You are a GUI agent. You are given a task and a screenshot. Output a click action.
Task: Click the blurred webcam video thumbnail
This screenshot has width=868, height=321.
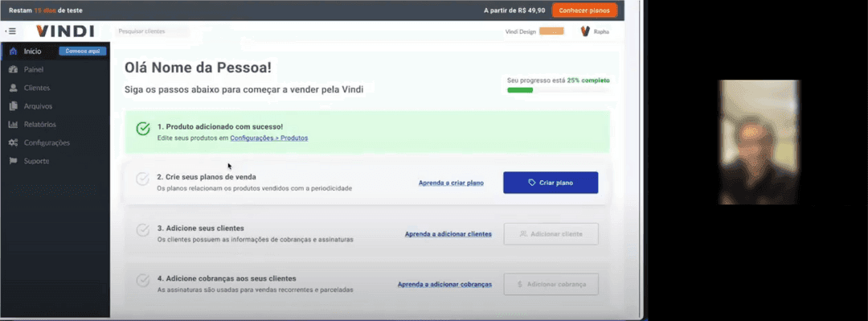[759, 142]
